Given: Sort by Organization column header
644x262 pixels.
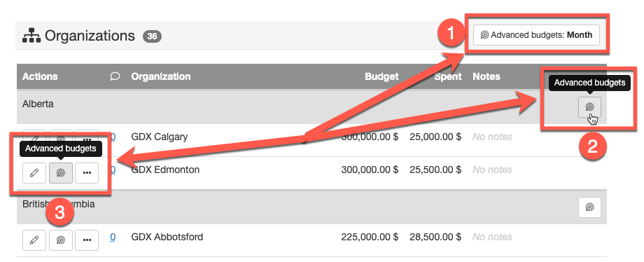Looking at the screenshot, I should tap(160, 76).
